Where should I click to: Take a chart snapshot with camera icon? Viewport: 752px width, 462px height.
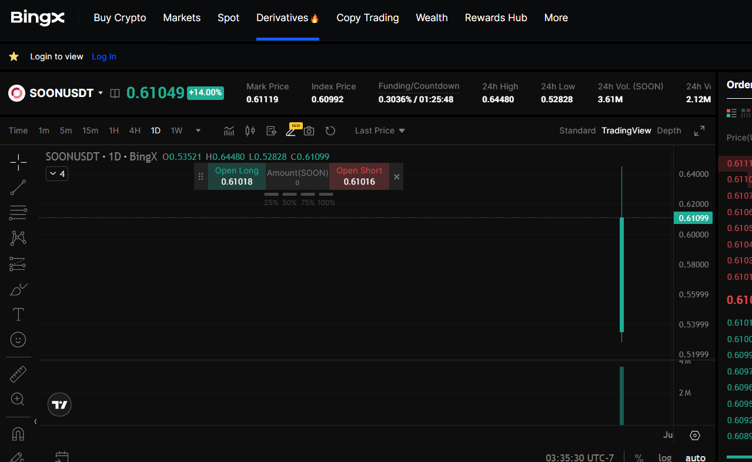click(x=309, y=131)
